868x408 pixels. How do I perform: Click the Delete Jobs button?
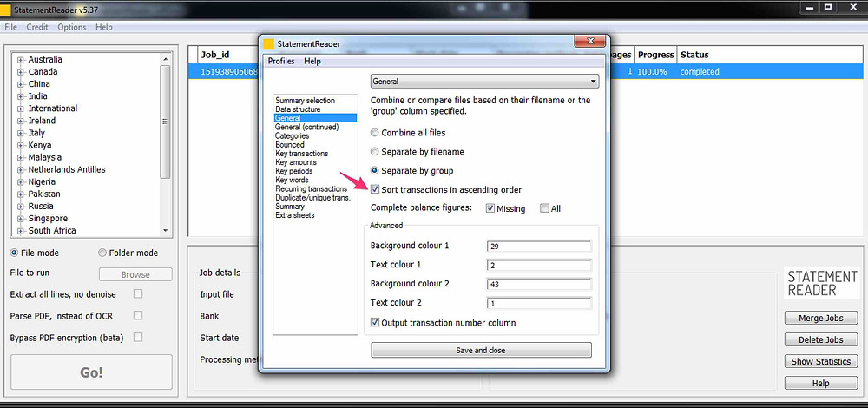(821, 340)
